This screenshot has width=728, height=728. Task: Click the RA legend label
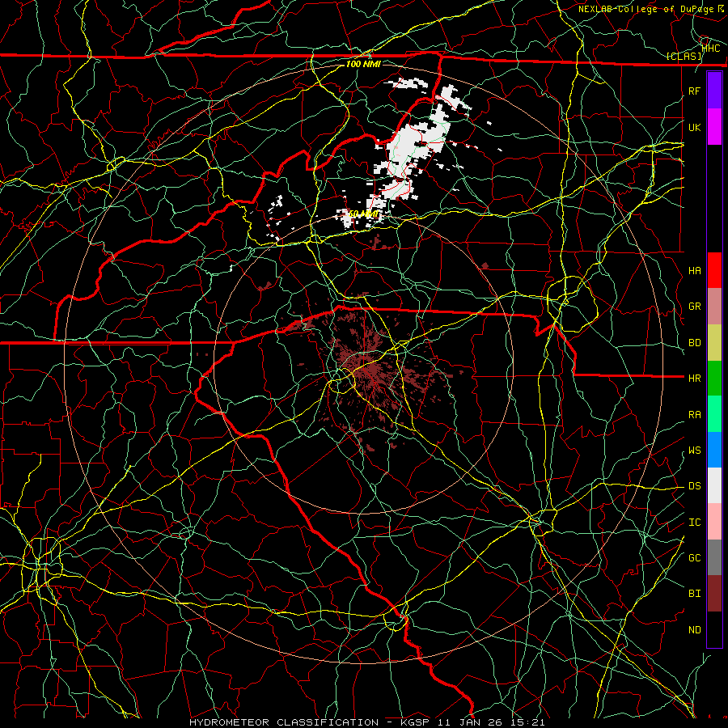[x=695, y=415]
